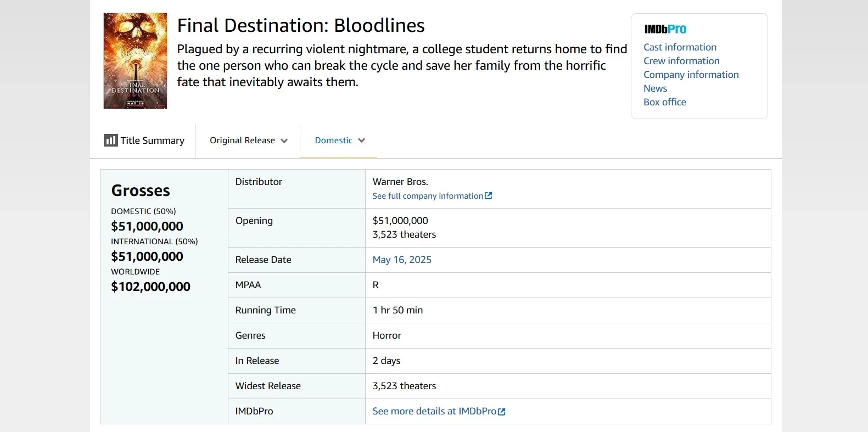The image size is (868, 432).
Task: Click See more details at IMDbPro
Action: click(x=434, y=411)
